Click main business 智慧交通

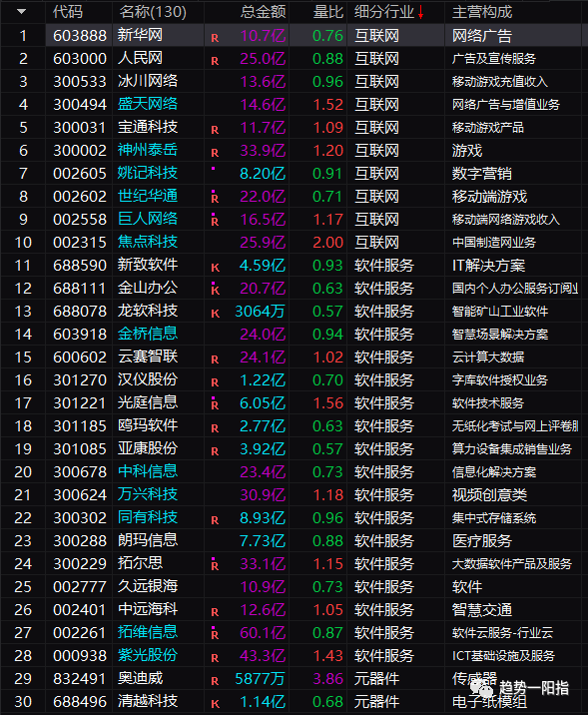tap(482, 609)
